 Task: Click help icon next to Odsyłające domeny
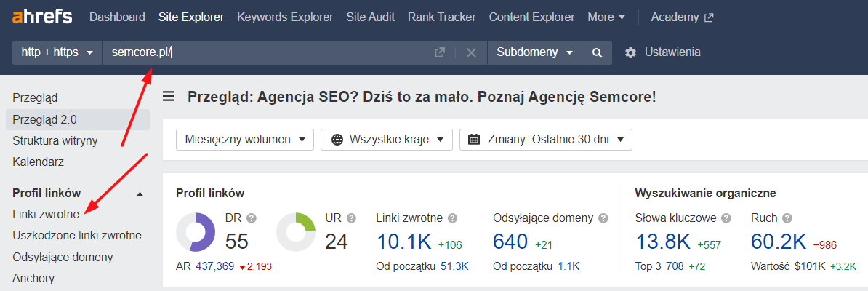pyautogui.click(x=603, y=218)
